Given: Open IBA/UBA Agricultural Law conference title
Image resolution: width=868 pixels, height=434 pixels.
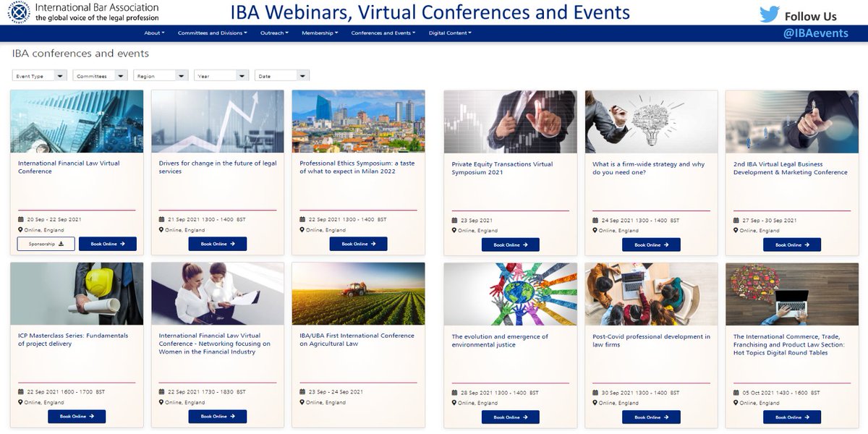Looking at the screenshot, I should 357,339.
